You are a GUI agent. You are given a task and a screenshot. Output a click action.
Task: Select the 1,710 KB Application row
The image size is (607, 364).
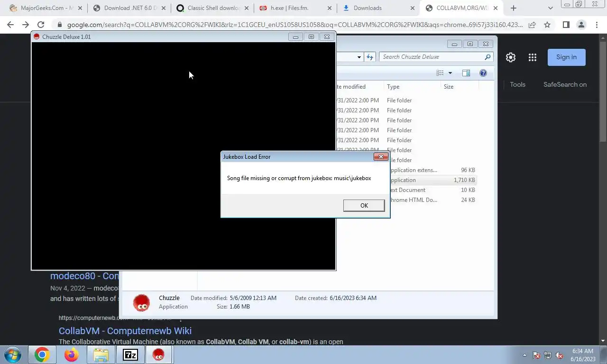point(406,180)
